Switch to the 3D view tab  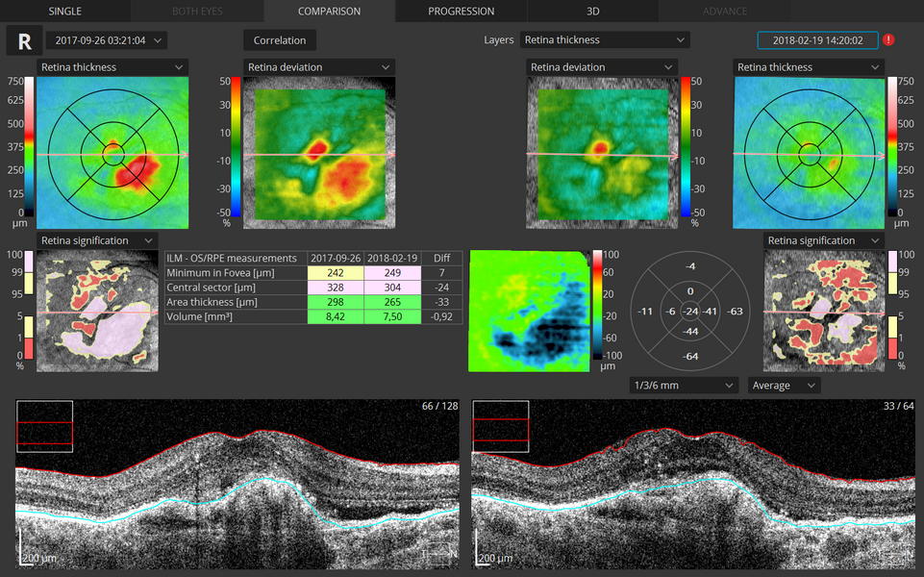pyautogui.click(x=592, y=12)
